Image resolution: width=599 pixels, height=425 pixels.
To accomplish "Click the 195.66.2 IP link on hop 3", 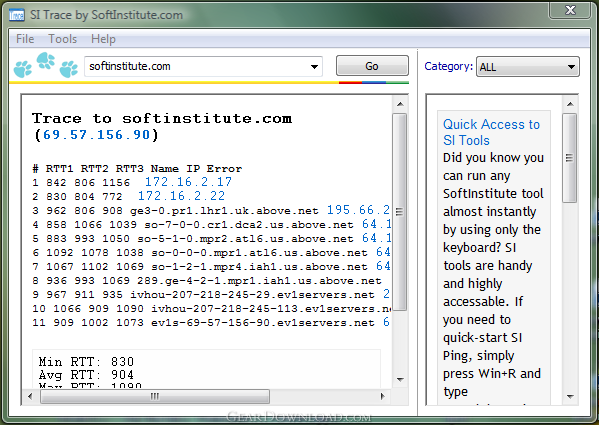I will click(x=358, y=210).
